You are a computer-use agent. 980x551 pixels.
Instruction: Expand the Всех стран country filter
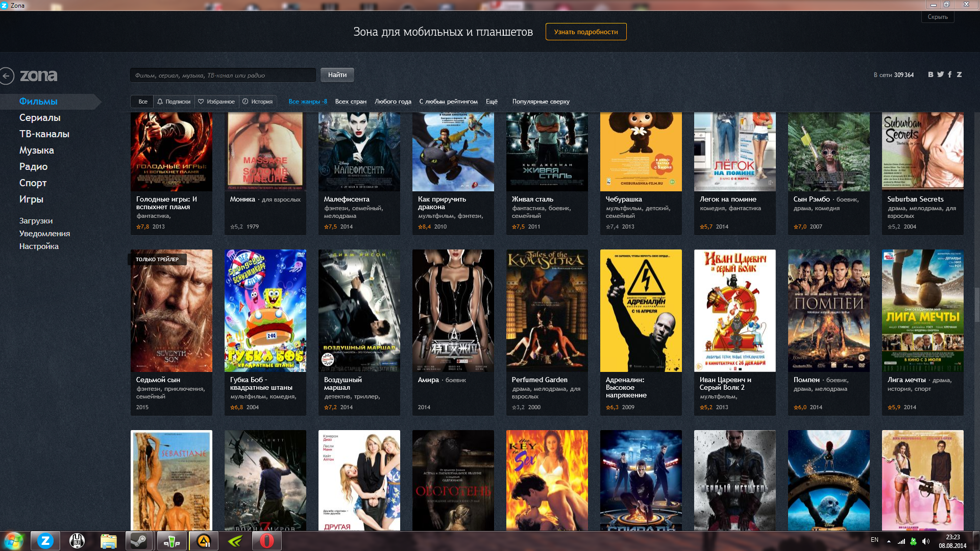(x=351, y=102)
